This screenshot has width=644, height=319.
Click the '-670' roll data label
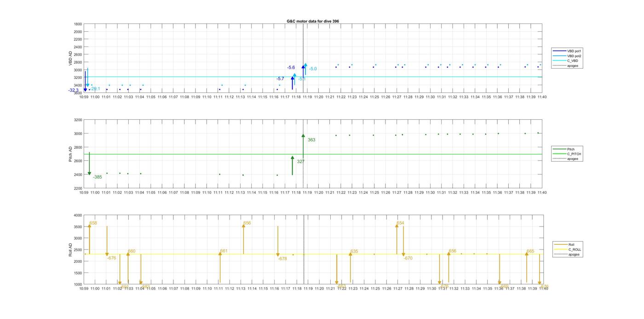(408, 258)
